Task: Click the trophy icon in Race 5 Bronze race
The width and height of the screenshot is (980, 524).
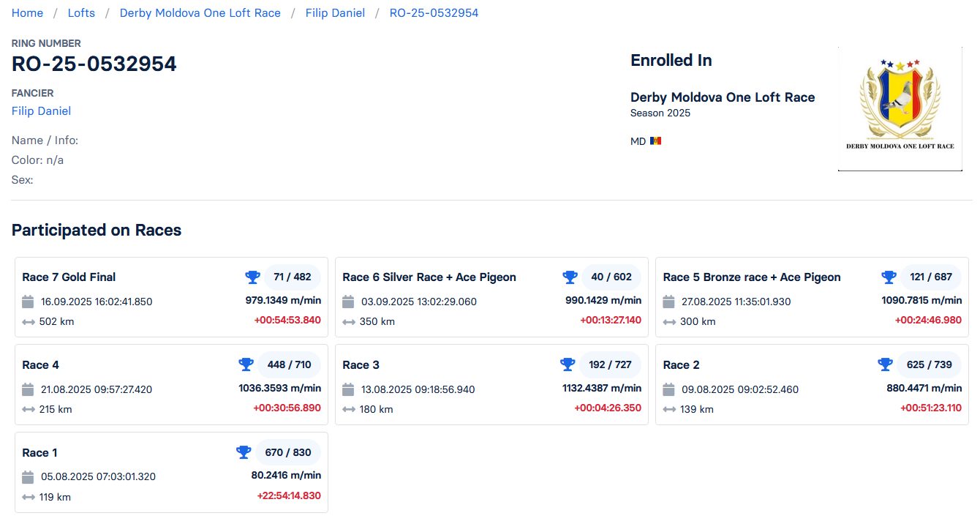Action: pos(889,277)
